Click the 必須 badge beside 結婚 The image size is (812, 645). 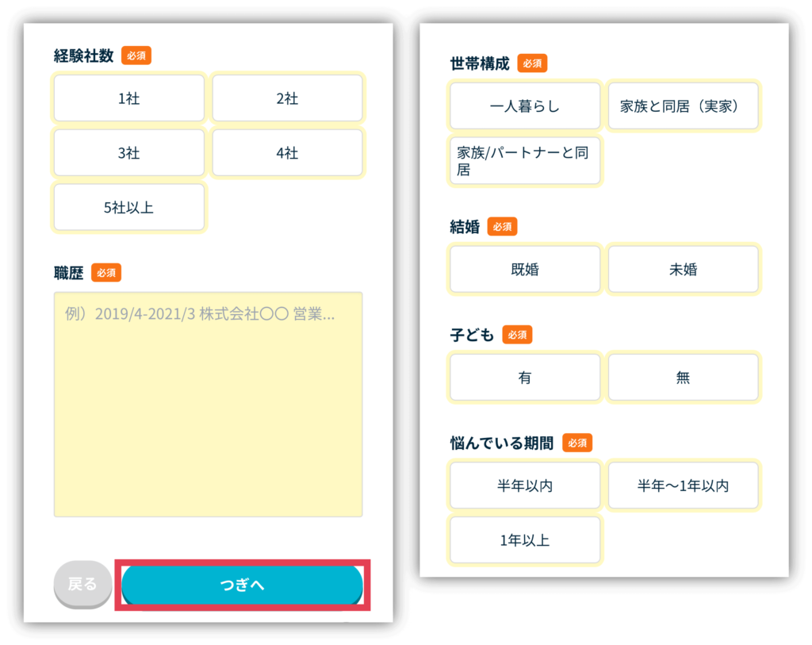pos(502,226)
